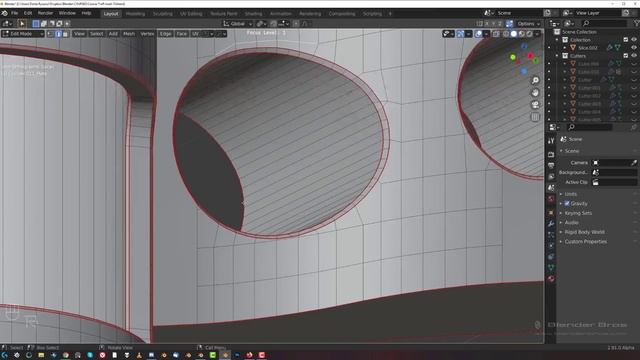Collapse the Collection tree item
Viewport: 640px width, 360px height.
click(x=557, y=40)
